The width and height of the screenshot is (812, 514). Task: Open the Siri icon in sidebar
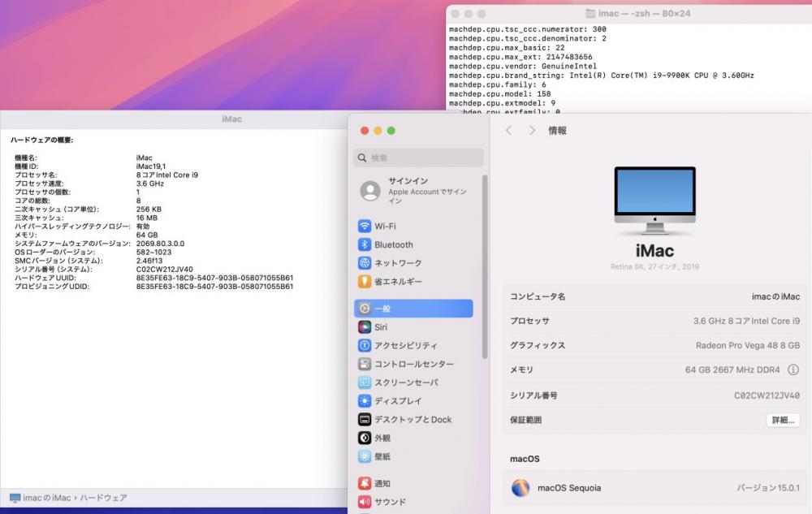click(x=365, y=327)
